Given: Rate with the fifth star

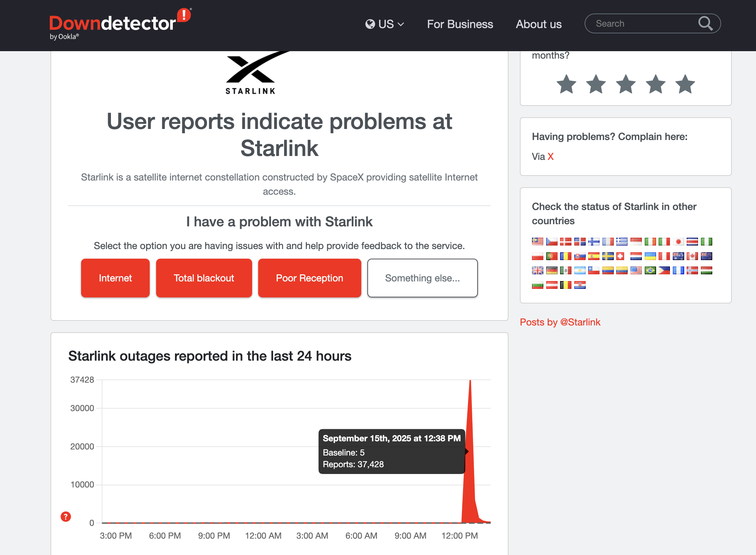Looking at the screenshot, I should coord(685,85).
